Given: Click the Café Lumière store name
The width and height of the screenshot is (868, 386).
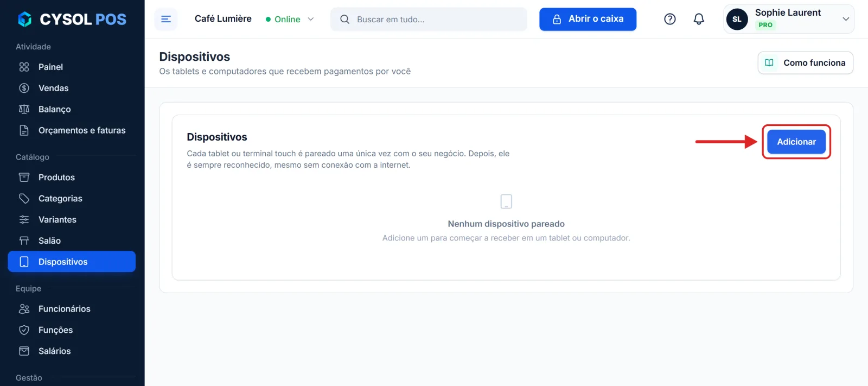Looking at the screenshot, I should pyautogui.click(x=223, y=18).
